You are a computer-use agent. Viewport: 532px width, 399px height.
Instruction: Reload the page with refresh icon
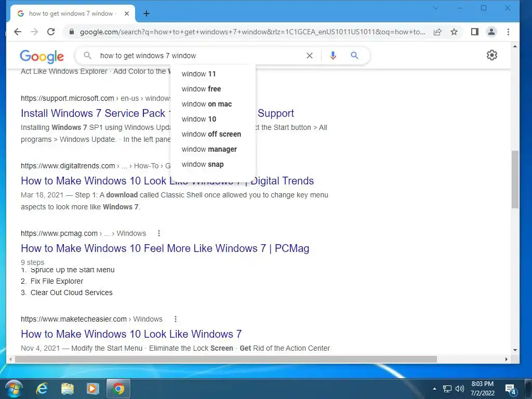(x=51, y=32)
